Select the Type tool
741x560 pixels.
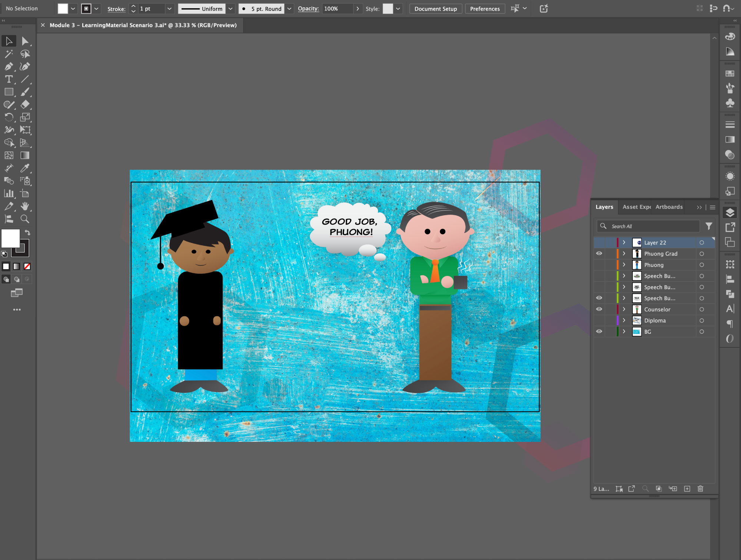tap(9, 79)
